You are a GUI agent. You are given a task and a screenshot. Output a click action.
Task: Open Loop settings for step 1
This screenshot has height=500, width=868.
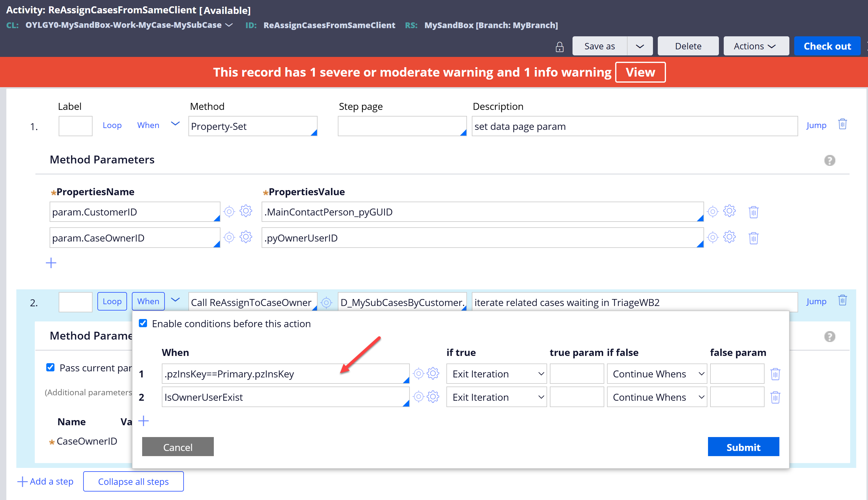(x=112, y=125)
